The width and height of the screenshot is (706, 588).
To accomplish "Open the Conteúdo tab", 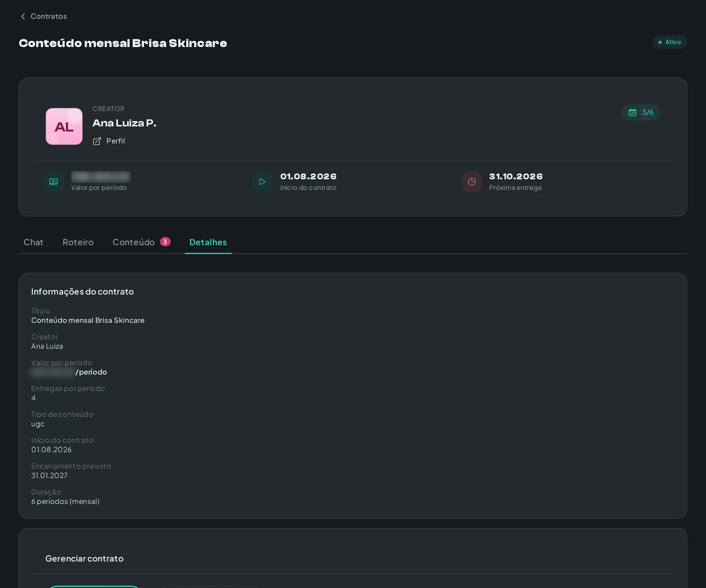I will click(x=134, y=242).
